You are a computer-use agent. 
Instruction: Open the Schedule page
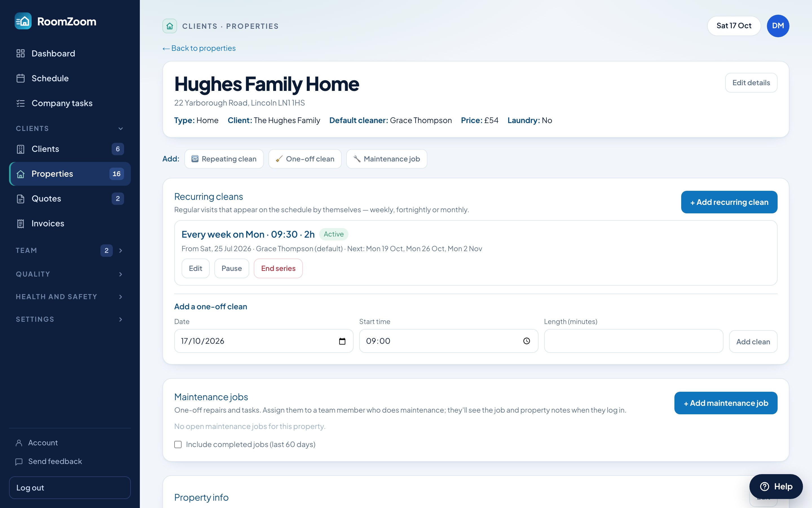[70, 78]
